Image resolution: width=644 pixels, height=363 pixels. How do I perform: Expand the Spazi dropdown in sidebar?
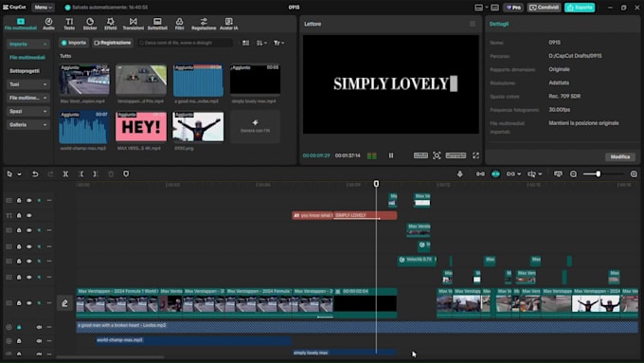27,111
